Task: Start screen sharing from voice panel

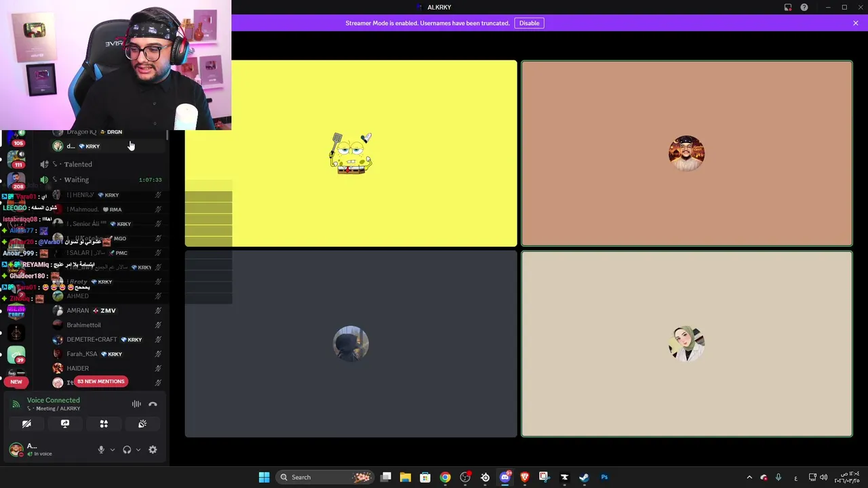Action: click(x=65, y=424)
